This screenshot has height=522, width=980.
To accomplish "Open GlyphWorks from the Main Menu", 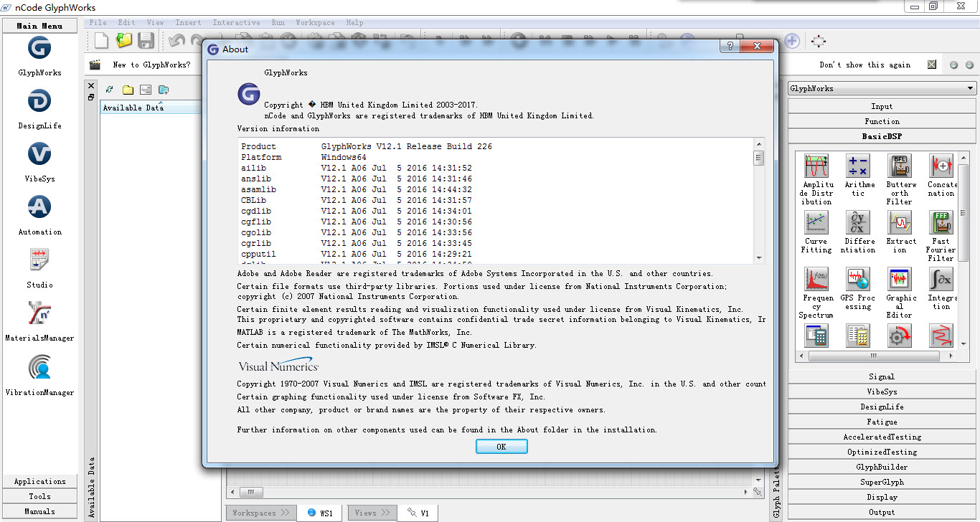I will [40, 49].
